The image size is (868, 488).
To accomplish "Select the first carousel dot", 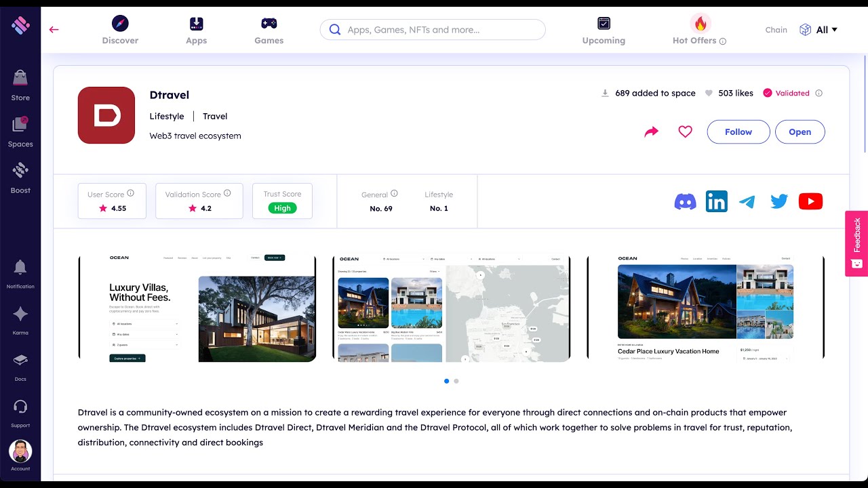I will pyautogui.click(x=446, y=381).
